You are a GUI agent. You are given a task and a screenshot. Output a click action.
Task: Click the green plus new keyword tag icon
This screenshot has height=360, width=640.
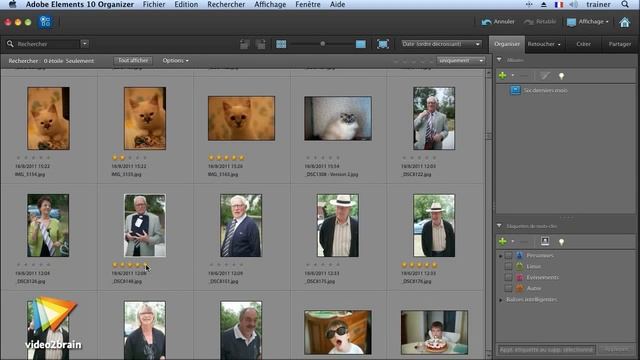pos(502,242)
